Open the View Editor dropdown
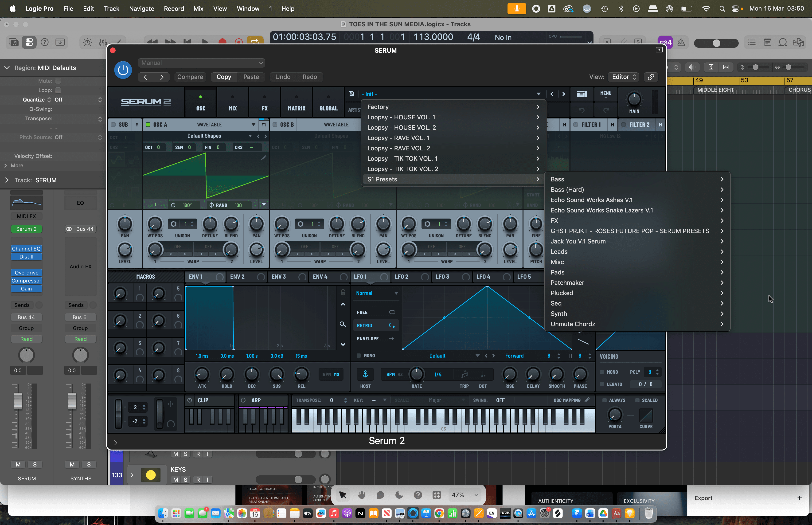 point(624,77)
